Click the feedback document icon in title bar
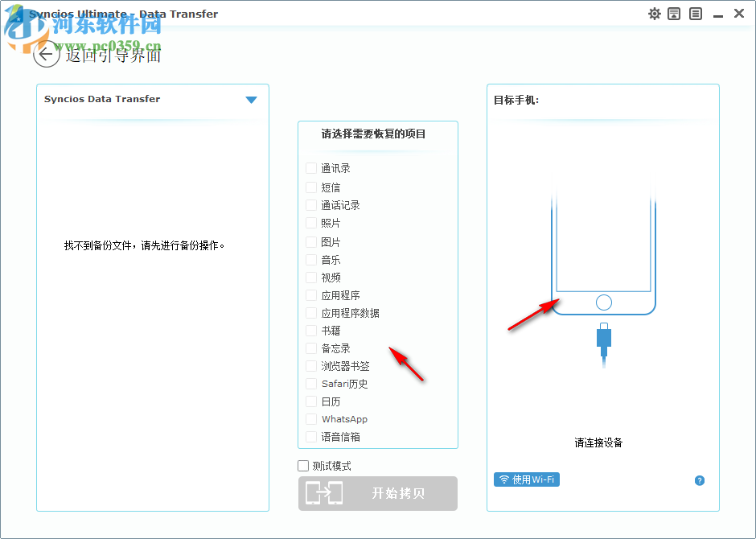 674,14
